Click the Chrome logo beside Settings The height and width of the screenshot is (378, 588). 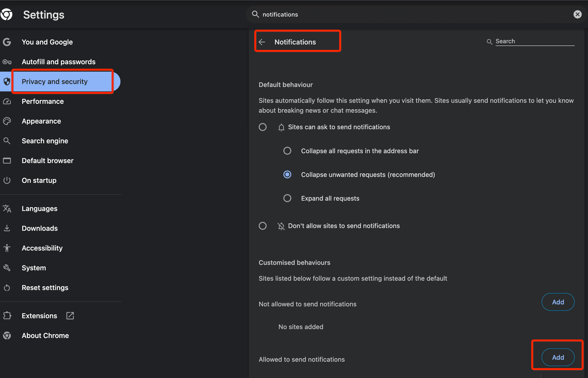(x=7, y=15)
